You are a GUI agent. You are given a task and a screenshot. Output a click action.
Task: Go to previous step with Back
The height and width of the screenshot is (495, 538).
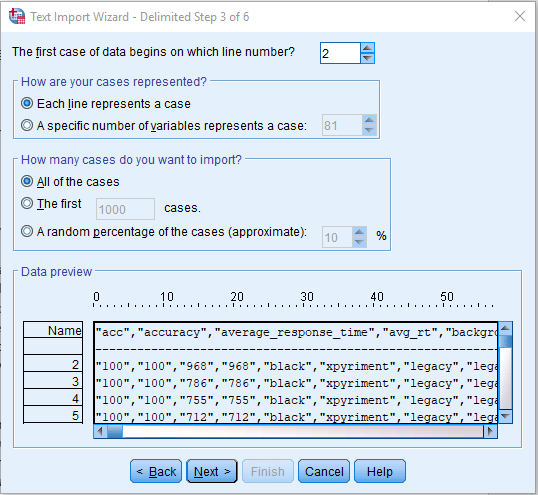[156, 471]
